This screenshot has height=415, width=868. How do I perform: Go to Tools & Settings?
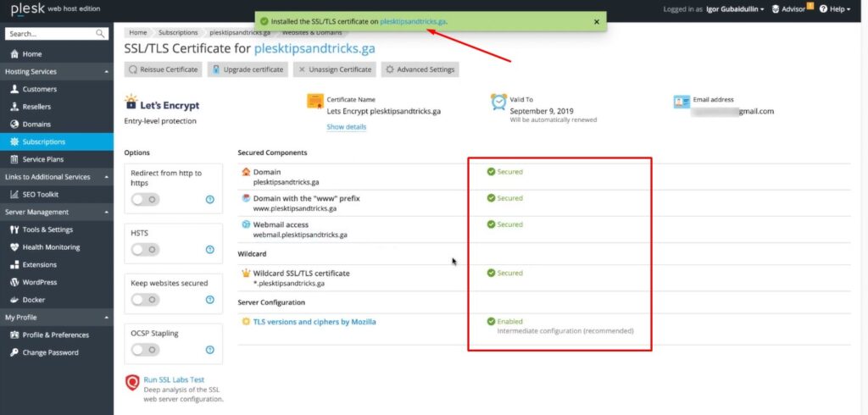(47, 230)
